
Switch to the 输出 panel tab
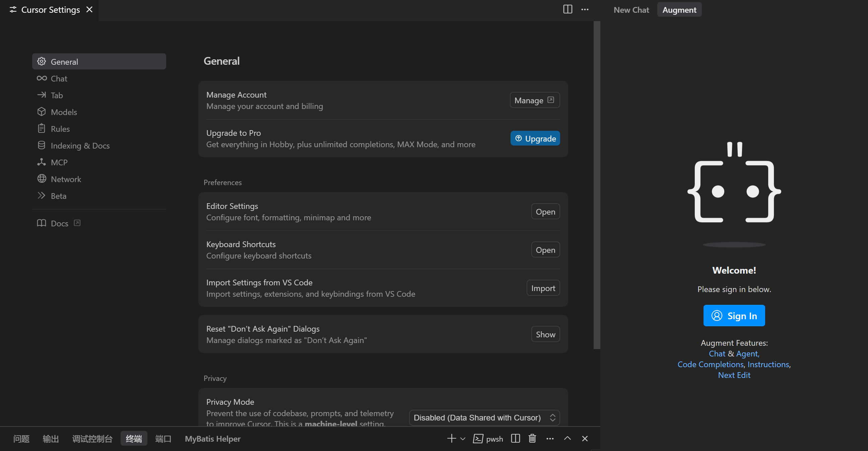(51, 439)
